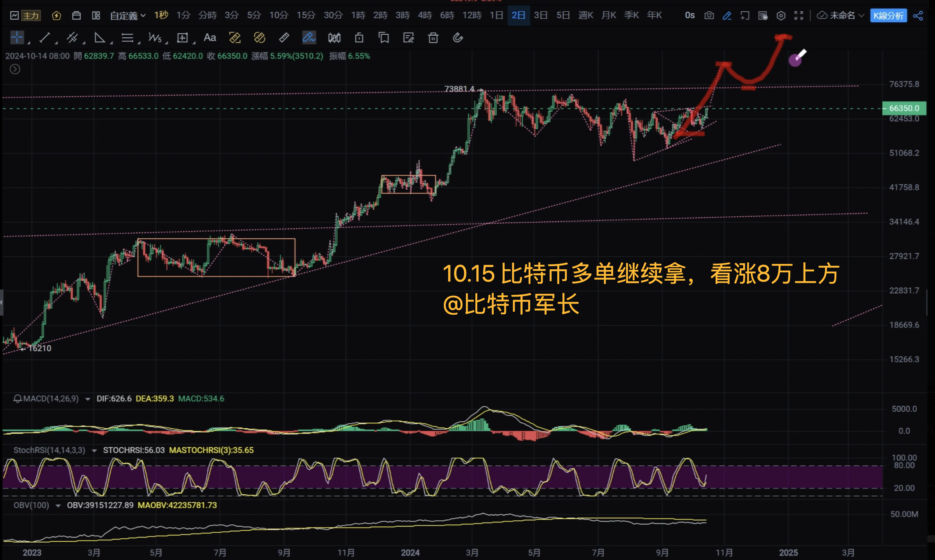Screen dimensions: 935x560
Task: Open the multi-chart grid layout icon
Action: pyautogui.click(x=96, y=15)
